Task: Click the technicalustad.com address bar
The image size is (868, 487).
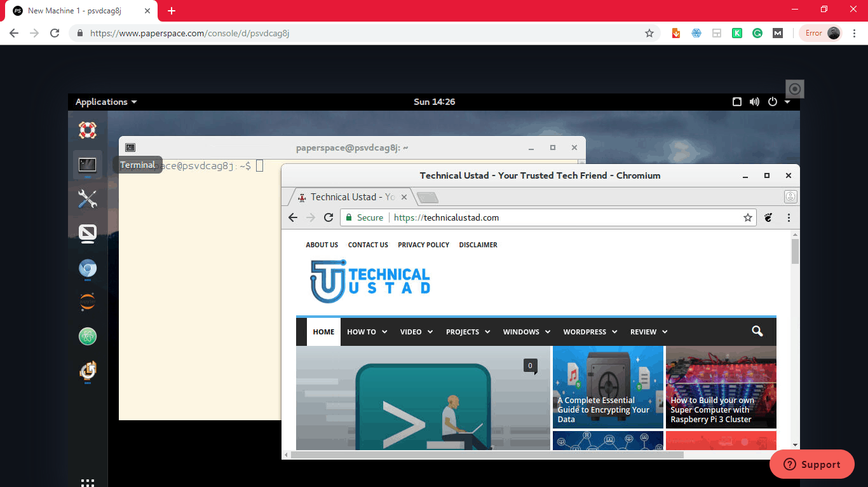Action: coord(548,217)
